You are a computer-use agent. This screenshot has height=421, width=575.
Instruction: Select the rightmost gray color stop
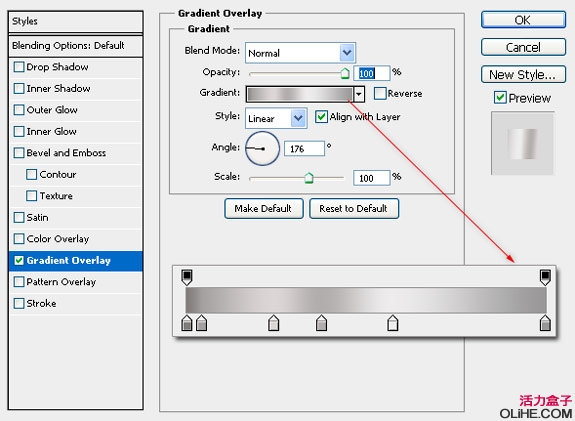click(x=545, y=322)
